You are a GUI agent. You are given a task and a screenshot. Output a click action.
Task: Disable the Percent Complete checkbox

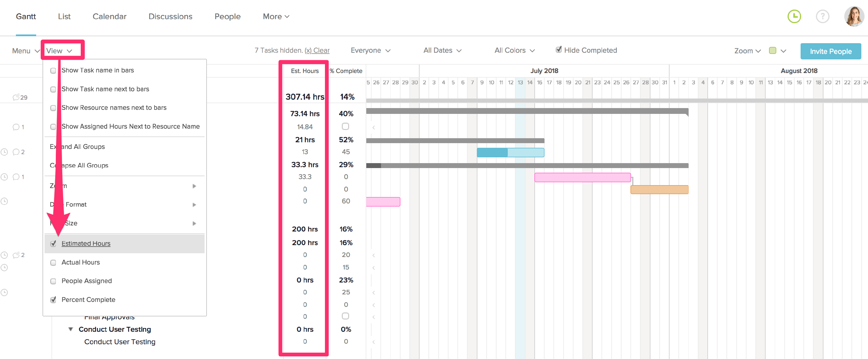[x=53, y=299]
